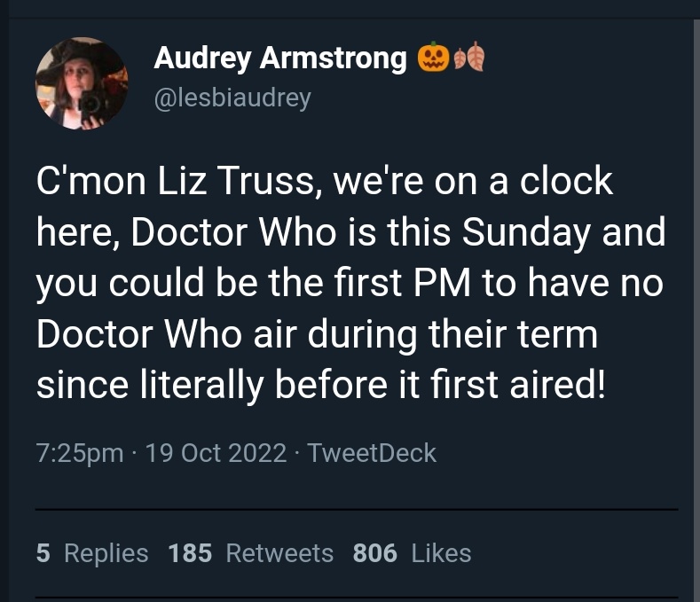Viewport: 700px width, 602px height.
Task: Click the autumn leaves emoji after the pumpkin
Action: pyautogui.click(x=469, y=59)
